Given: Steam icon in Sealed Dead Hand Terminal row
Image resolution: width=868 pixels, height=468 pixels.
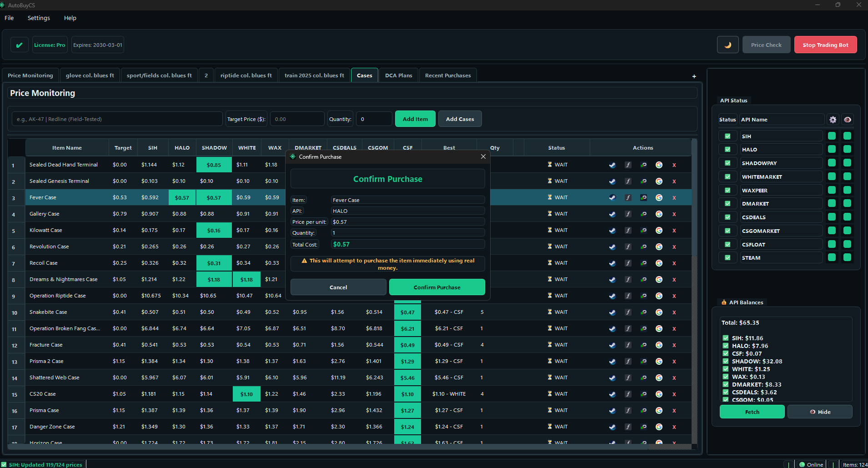Looking at the screenshot, I should pyautogui.click(x=612, y=165).
